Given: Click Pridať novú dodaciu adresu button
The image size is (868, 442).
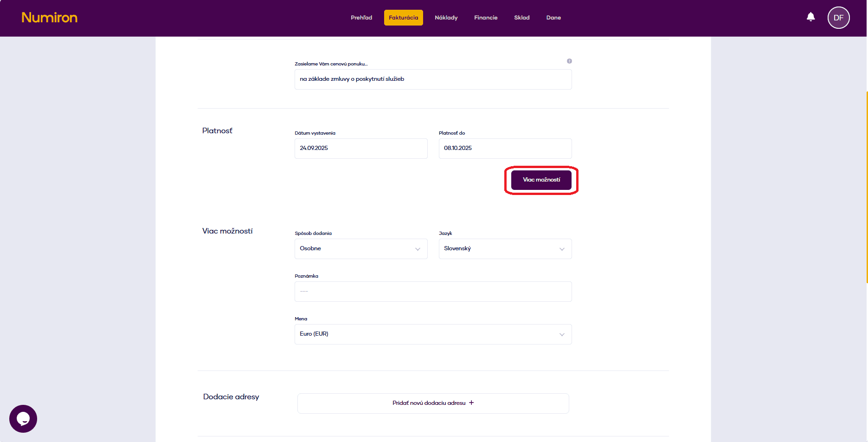Looking at the screenshot, I should (x=429, y=403).
